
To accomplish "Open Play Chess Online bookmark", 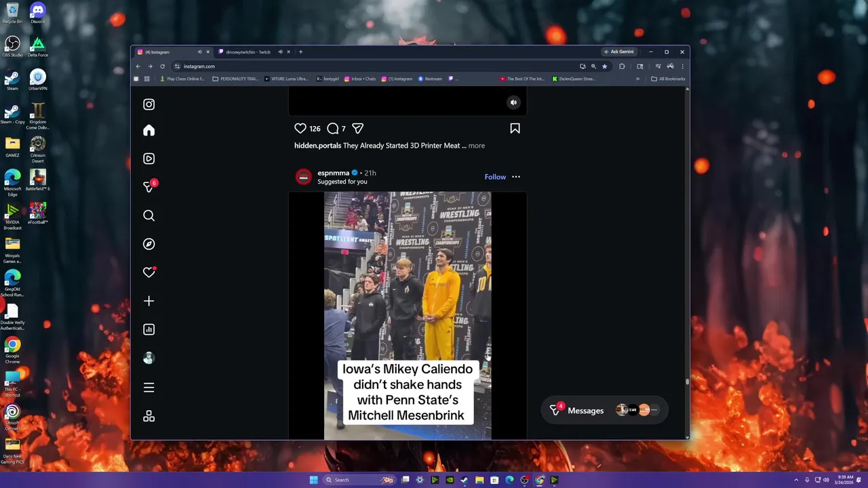I will [x=182, y=79].
